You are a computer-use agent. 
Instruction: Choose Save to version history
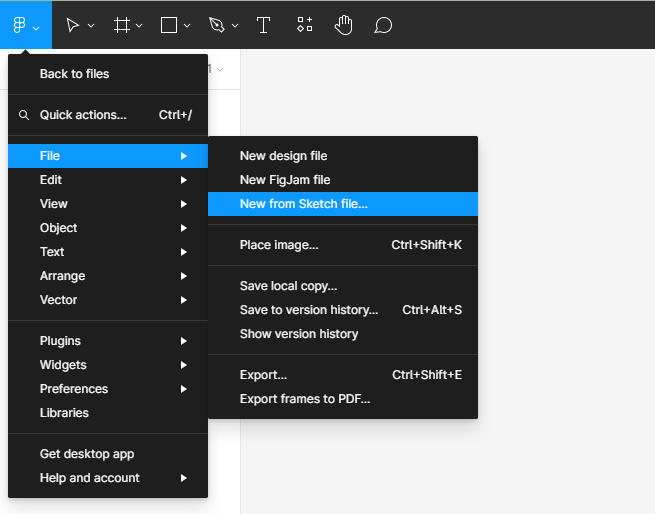click(343, 310)
